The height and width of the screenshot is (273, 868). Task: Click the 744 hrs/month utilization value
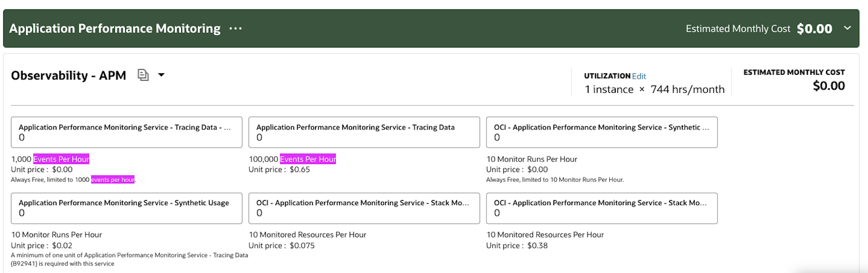(687, 90)
